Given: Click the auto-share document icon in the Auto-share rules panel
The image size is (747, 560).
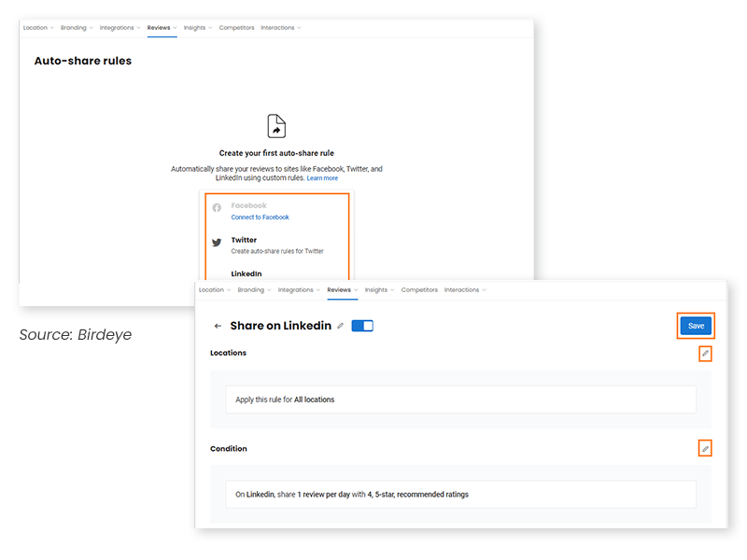Looking at the screenshot, I should [276, 126].
